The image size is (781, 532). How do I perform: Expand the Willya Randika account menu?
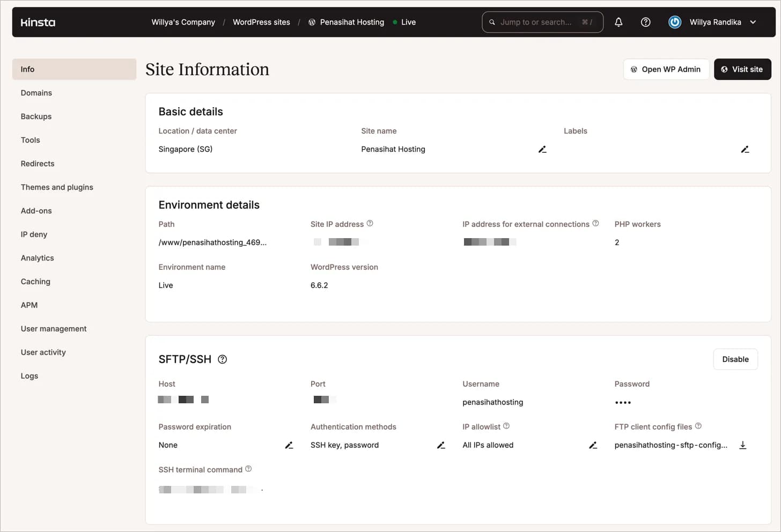(x=753, y=22)
